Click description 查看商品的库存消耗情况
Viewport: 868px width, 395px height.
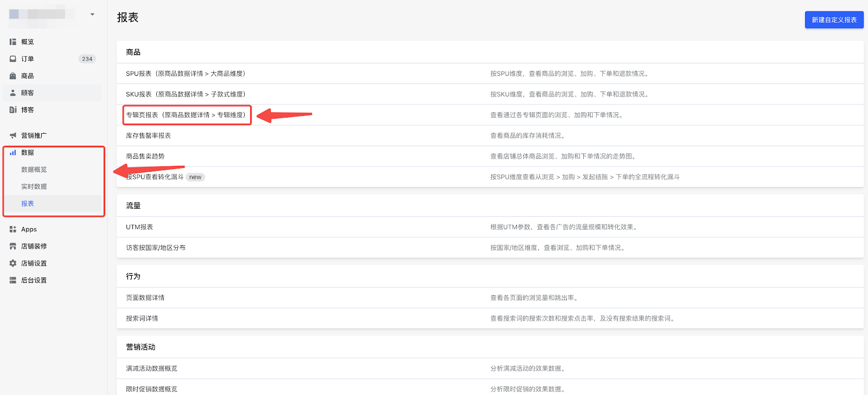[529, 135]
